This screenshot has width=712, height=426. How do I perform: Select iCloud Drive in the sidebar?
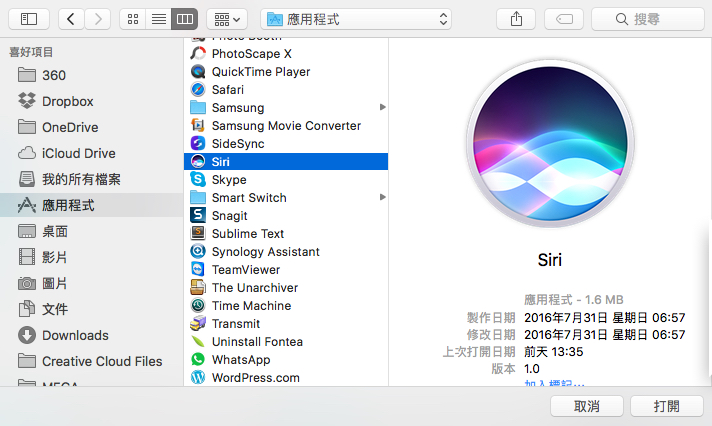91,153
